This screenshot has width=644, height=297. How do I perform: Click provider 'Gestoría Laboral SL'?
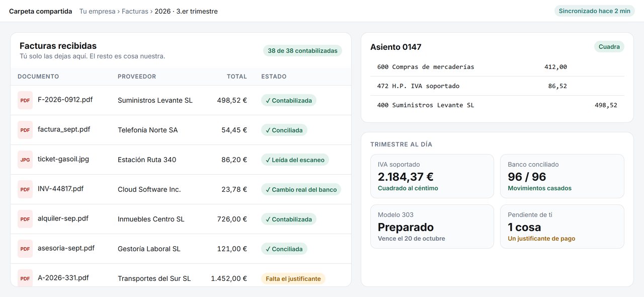point(149,249)
